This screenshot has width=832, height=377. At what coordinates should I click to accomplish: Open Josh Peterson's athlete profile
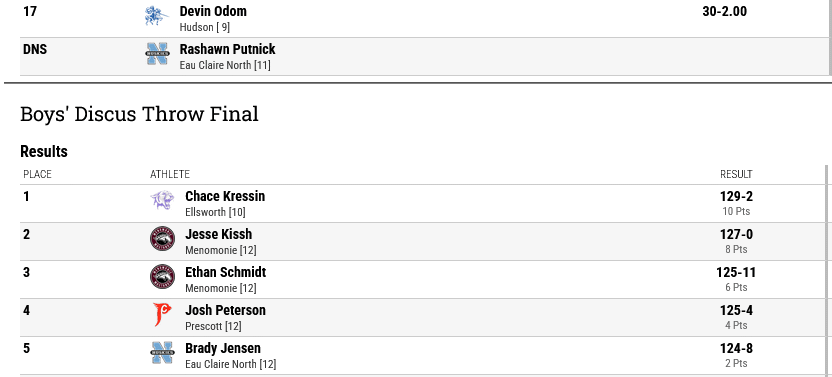click(x=226, y=311)
